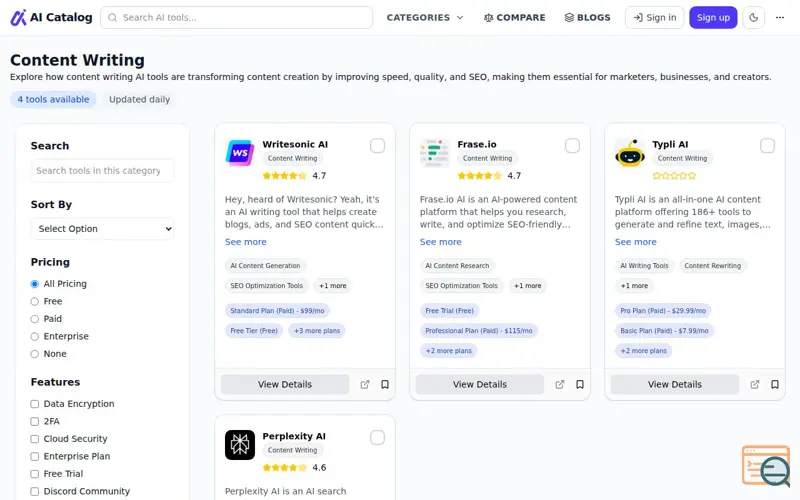The image size is (800, 500).
Task: Bookmark Frase.io
Action: (x=580, y=384)
